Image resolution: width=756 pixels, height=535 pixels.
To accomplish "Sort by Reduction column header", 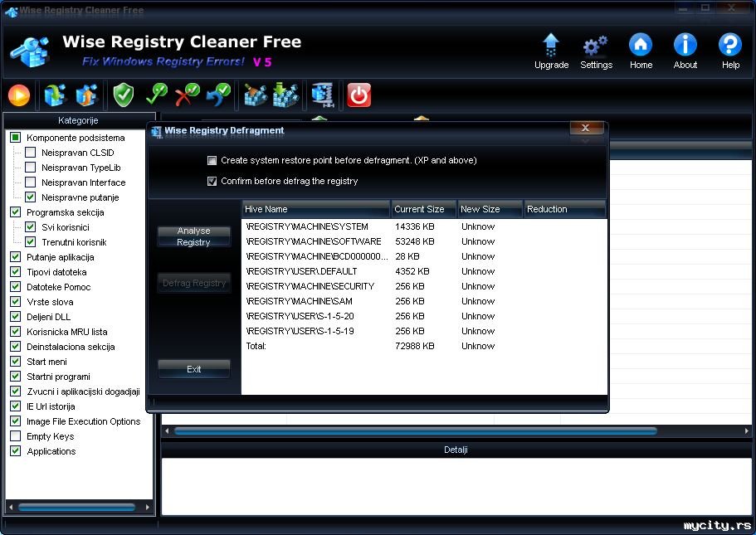I will point(564,209).
